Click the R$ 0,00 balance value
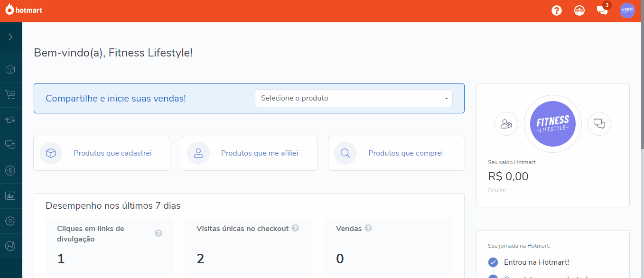The image size is (644, 278). click(x=508, y=176)
